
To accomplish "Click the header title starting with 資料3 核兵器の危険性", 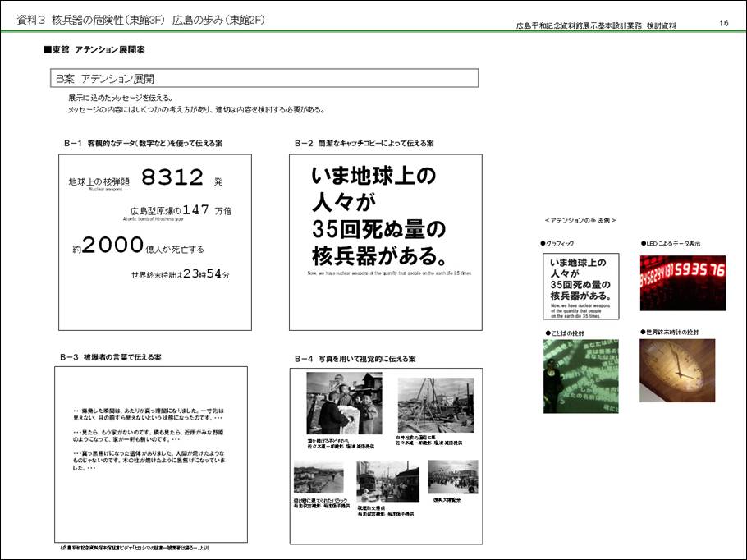I will click(140, 20).
